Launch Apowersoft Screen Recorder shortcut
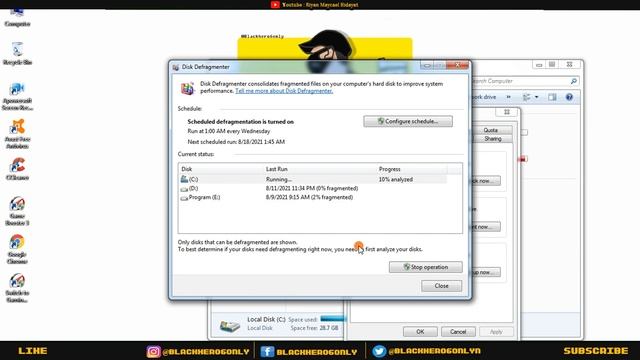Viewport: 640px width, 360px height. (17, 96)
